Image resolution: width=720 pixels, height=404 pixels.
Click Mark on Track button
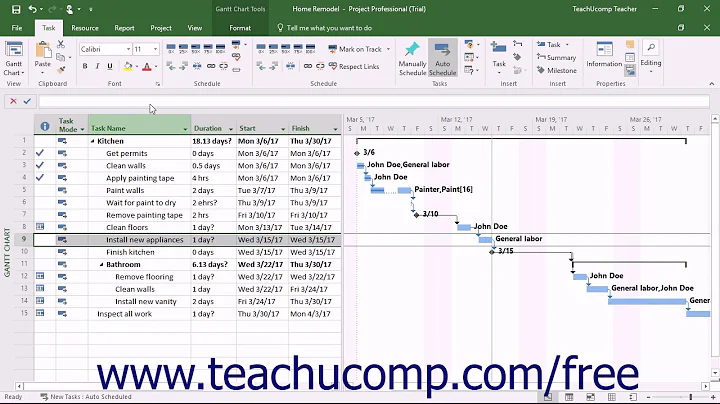click(355, 49)
